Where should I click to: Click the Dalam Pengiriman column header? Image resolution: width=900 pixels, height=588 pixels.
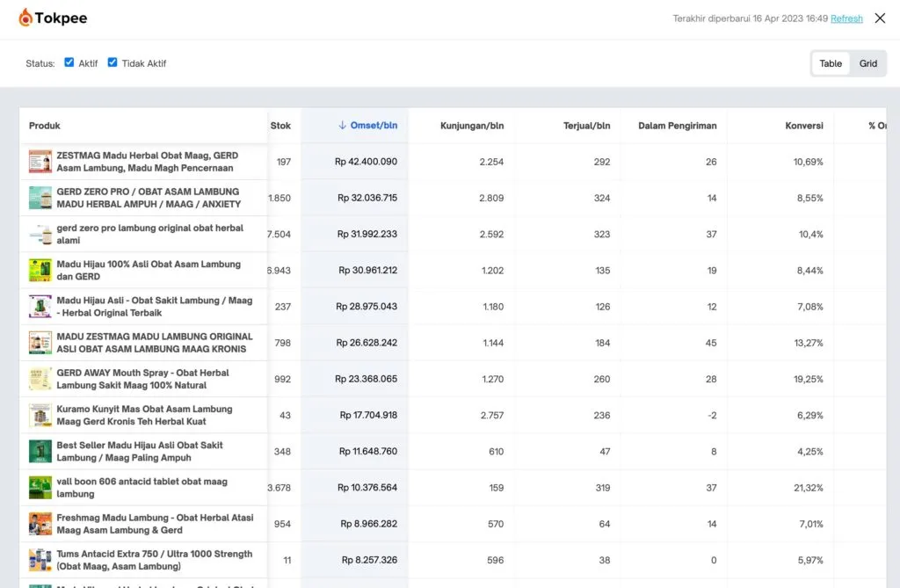coord(677,126)
